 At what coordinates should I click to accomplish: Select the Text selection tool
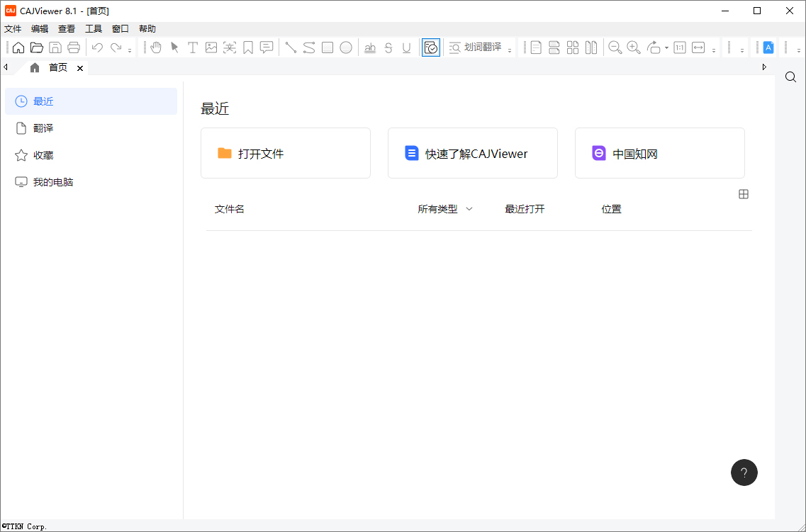[x=193, y=47]
